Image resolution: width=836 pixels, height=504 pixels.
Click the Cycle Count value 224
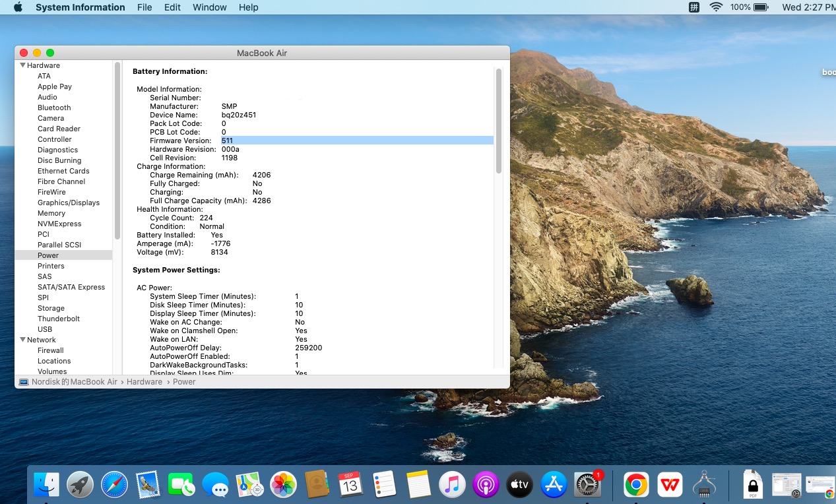[x=206, y=218]
